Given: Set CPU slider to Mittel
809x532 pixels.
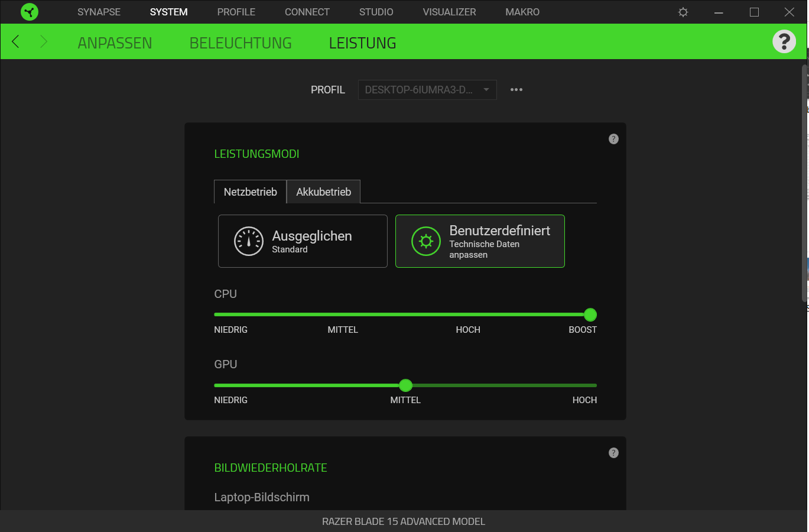Looking at the screenshot, I should [342, 315].
